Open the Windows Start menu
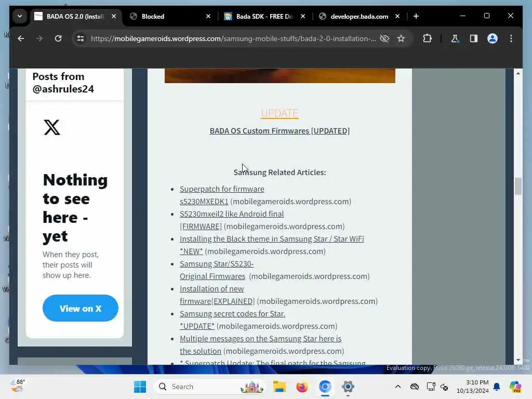532x399 pixels. [140, 387]
